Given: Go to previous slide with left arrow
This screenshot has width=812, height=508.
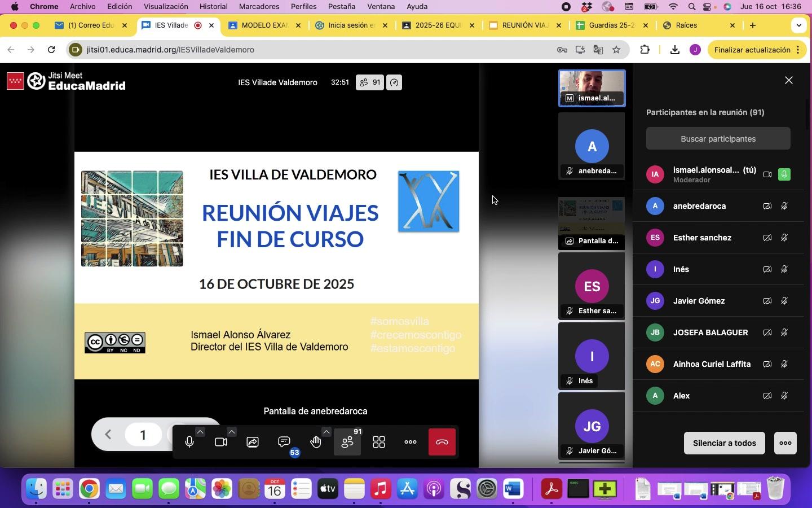Looking at the screenshot, I should (108, 435).
